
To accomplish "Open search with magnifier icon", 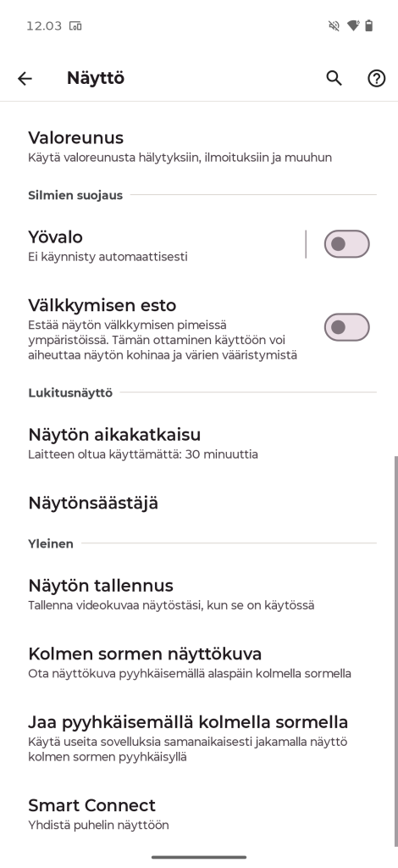I will (x=334, y=78).
